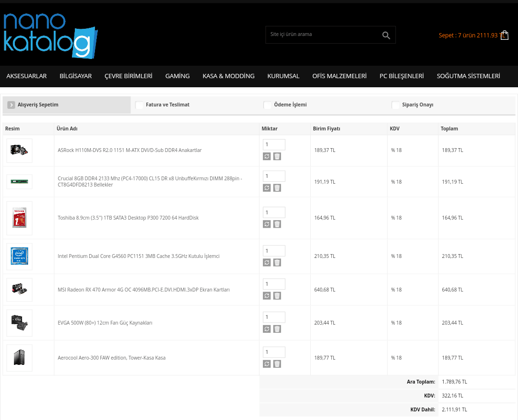Viewport: 518px width, 420px height.
Task: Click the nano katalog logo
Action: [x=50, y=35]
